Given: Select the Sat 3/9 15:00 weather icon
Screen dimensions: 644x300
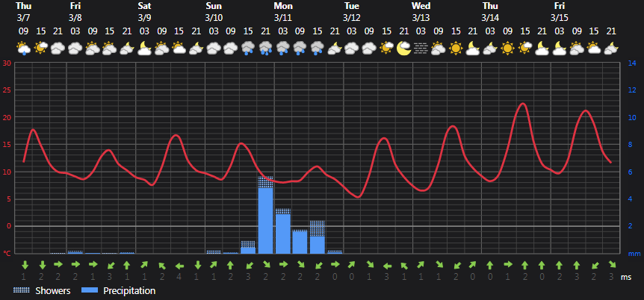Looking at the screenshot, I should point(179,49).
